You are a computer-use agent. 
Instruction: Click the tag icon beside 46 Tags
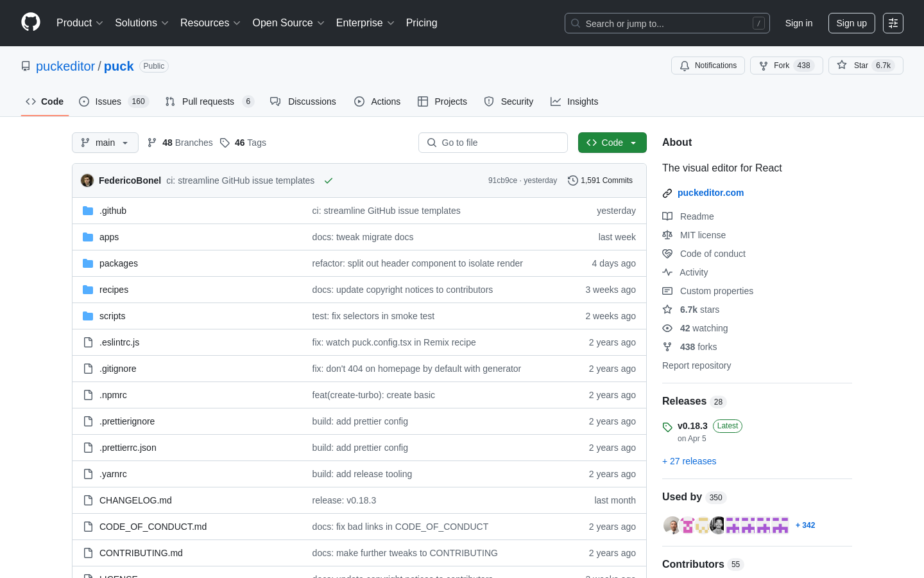[x=225, y=143]
